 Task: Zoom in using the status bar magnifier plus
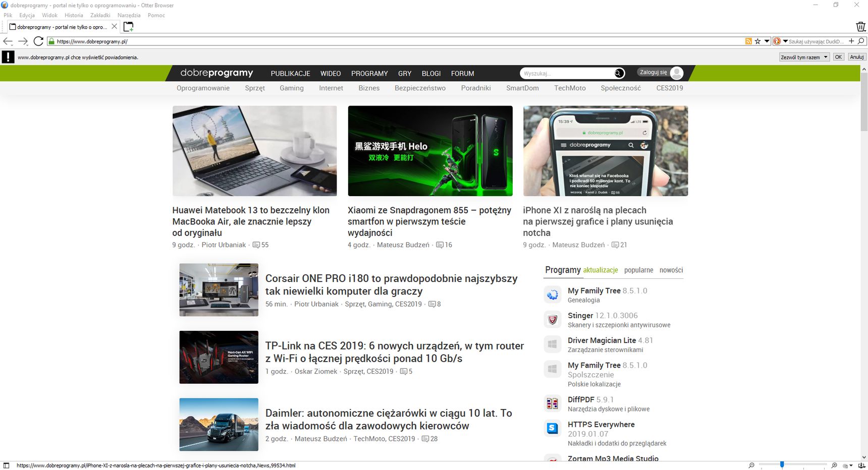click(834, 465)
